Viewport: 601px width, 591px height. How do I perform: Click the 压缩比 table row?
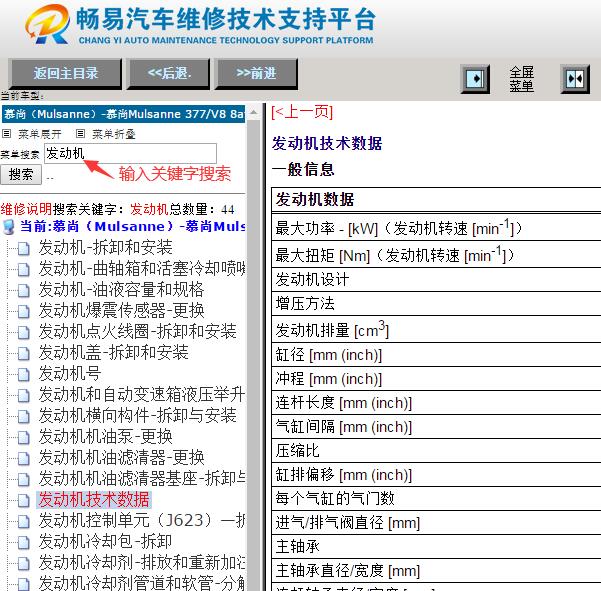click(x=436, y=450)
